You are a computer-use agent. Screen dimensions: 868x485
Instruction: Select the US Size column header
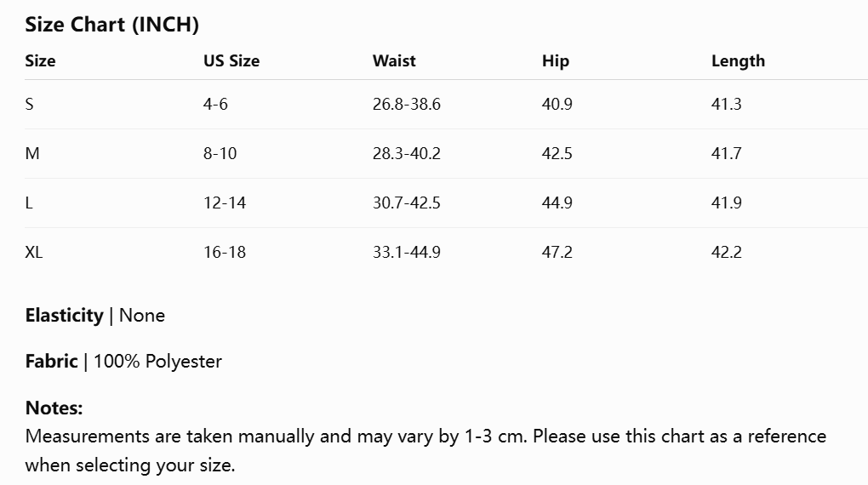(x=231, y=60)
